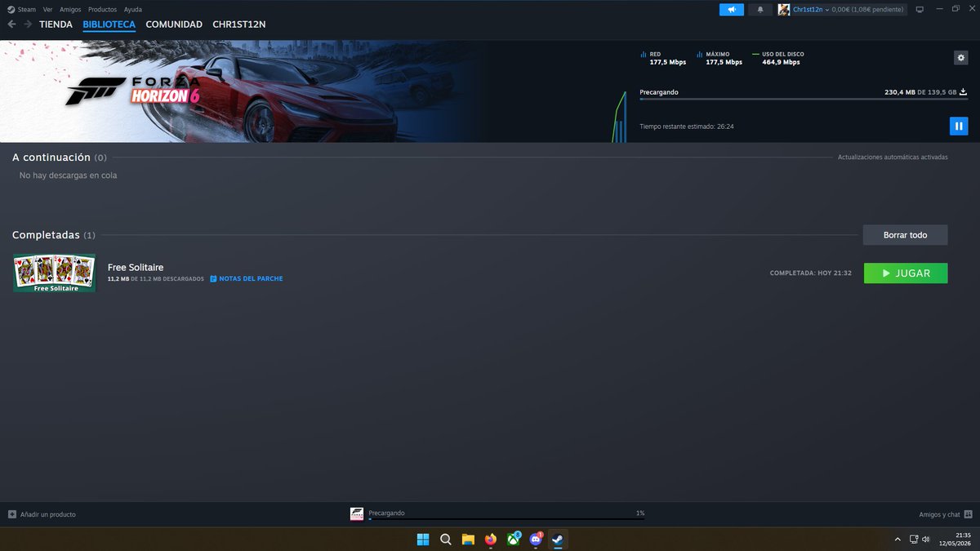Open Xbox app from the taskbar
The height and width of the screenshot is (551, 980).
(x=513, y=539)
